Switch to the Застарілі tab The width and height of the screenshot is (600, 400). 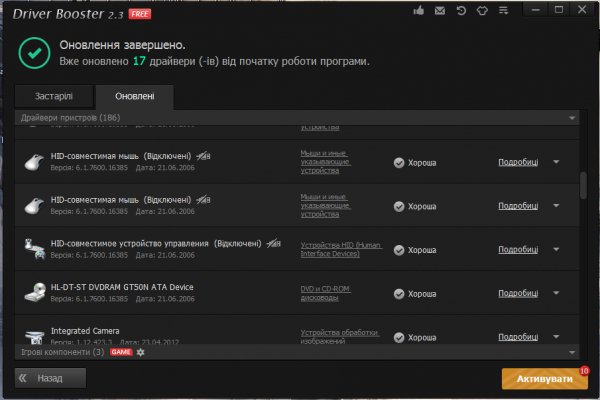pyautogui.click(x=54, y=96)
